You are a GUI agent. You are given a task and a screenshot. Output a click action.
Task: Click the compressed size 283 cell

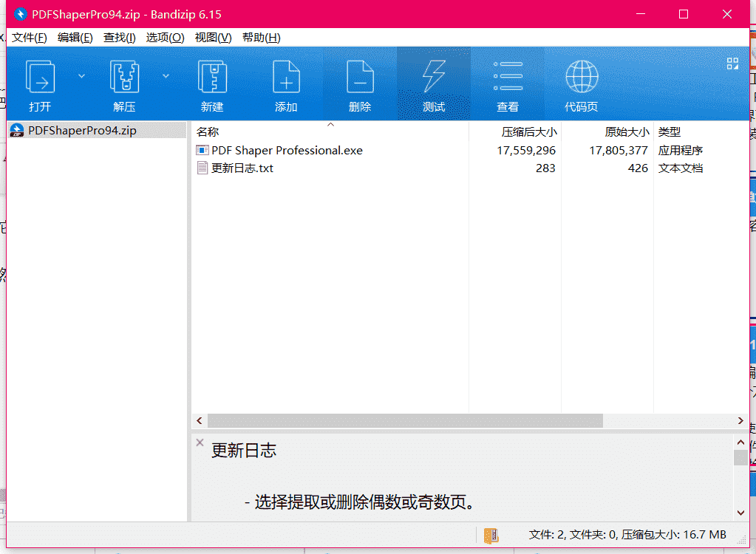pos(545,168)
